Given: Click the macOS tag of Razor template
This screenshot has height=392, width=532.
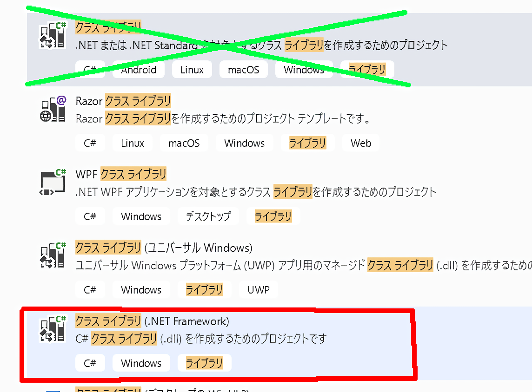Looking at the screenshot, I should pos(184,143).
